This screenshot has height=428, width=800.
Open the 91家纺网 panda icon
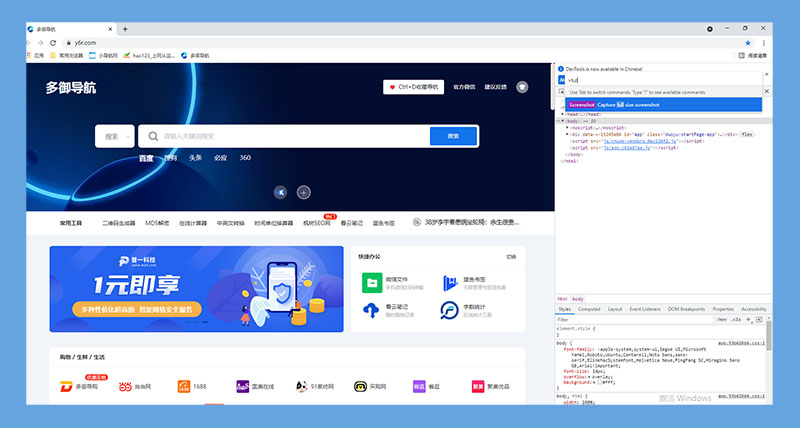[x=302, y=387]
